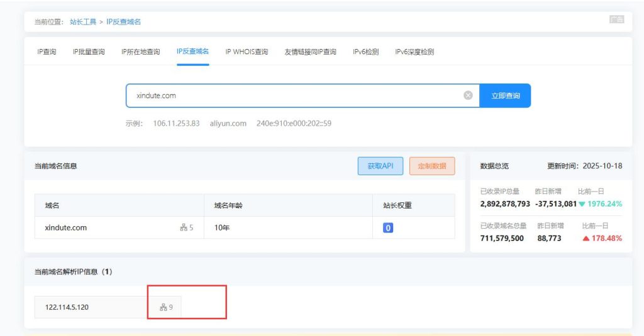
Task: Switch to the IP批量查询 tab
Action: click(x=89, y=51)
